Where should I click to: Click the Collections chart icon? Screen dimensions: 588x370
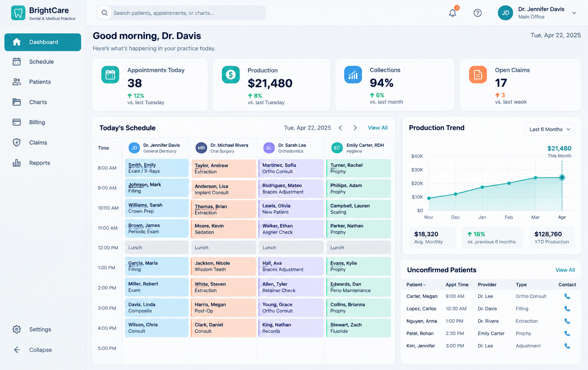[353, 75]
